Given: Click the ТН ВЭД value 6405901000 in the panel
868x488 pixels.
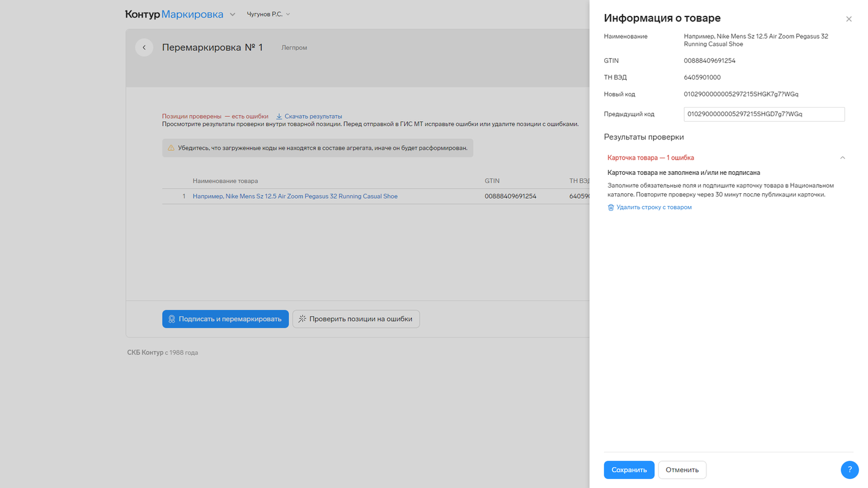Looking at the screenshot, I should click(x=702, y=78).
